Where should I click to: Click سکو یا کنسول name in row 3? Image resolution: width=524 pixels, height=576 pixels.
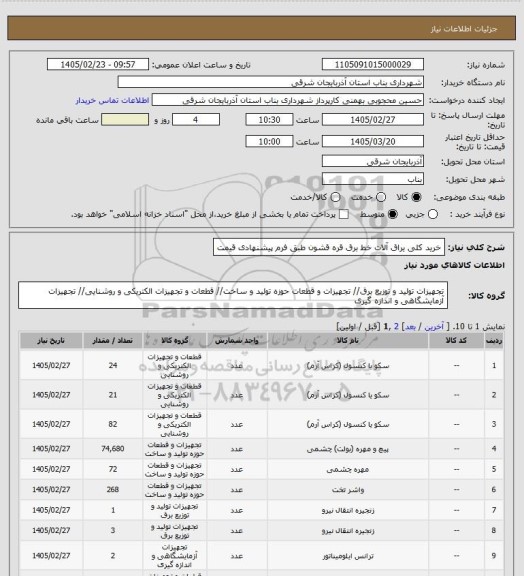348,424
